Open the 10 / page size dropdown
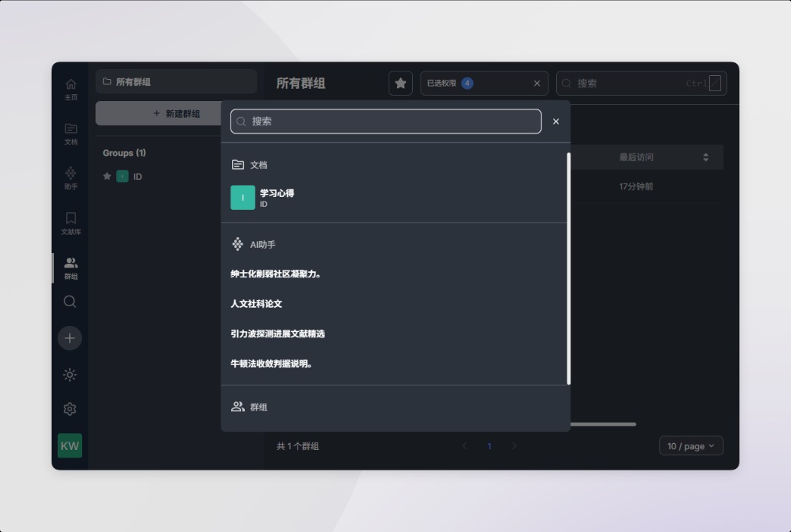The height and width of the screenshot is (532, 791). pos(691,446)
